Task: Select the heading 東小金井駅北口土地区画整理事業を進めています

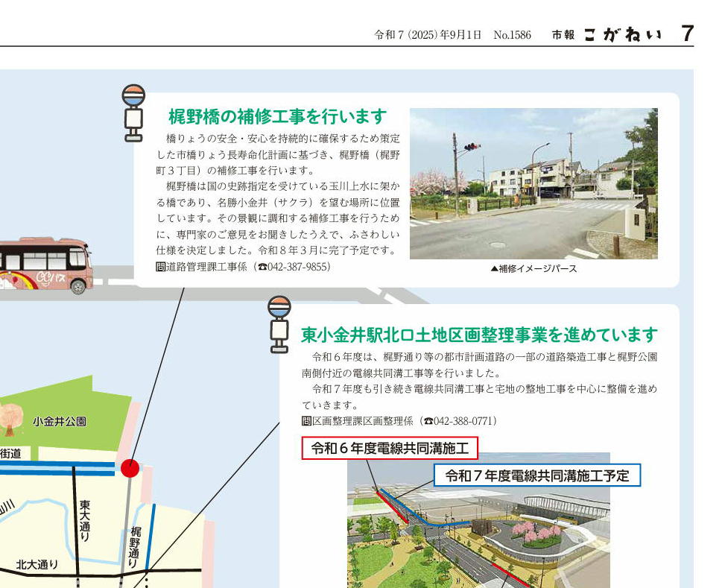Action: pyautogui.click(x=479, y=335)
